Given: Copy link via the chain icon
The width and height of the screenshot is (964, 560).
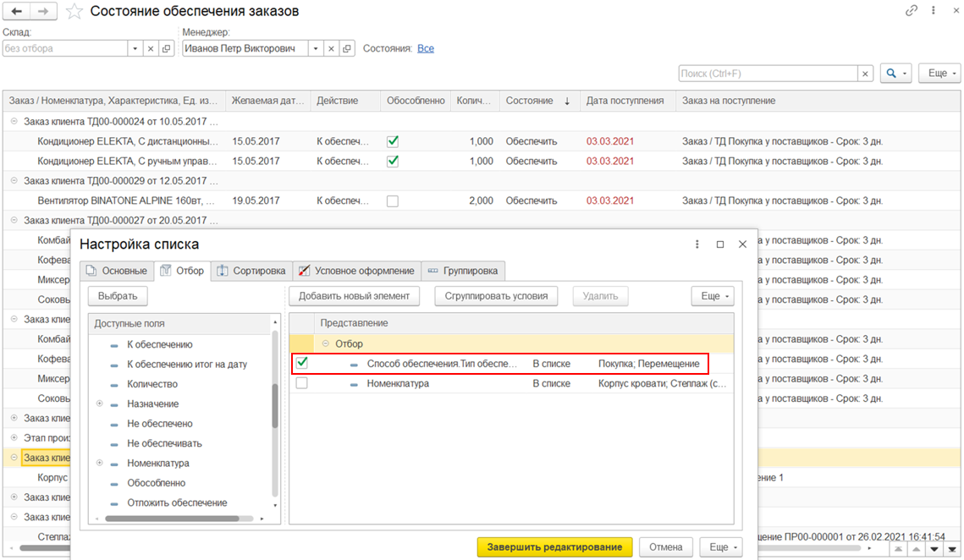Looking at the screenshot, I should pos(912,11).
